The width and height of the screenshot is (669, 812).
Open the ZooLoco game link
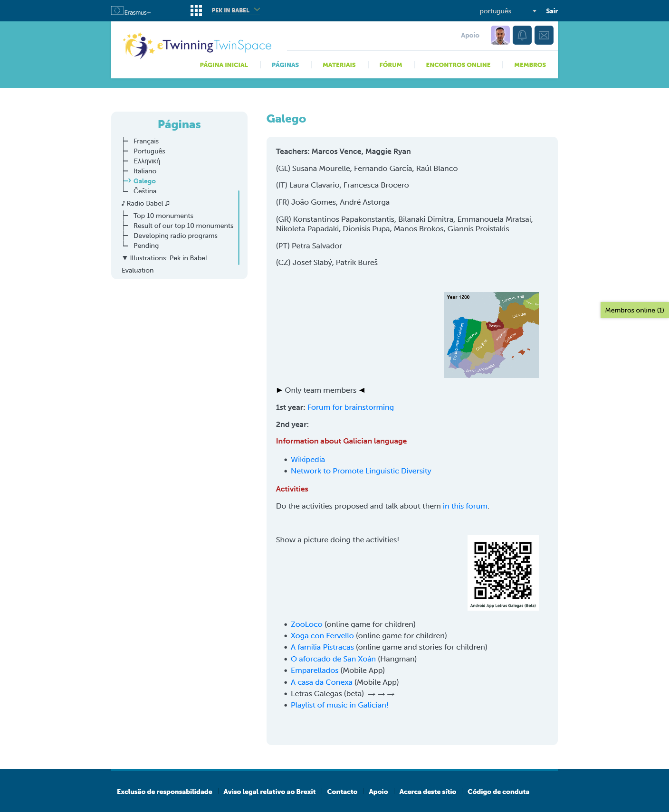306,624
